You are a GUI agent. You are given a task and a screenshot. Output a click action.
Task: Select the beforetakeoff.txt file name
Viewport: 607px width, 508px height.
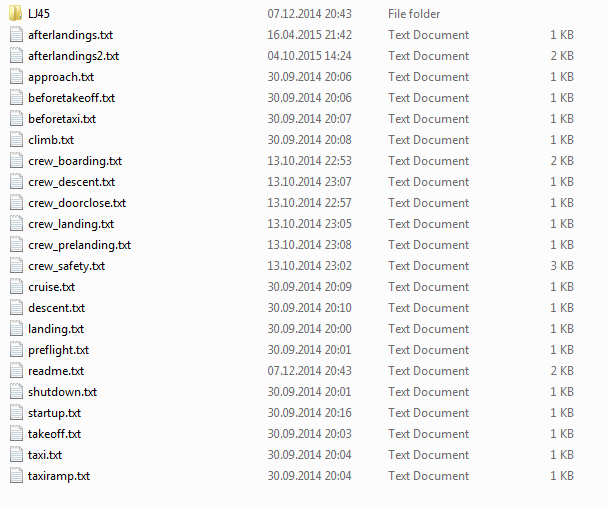tap(71, 98)
